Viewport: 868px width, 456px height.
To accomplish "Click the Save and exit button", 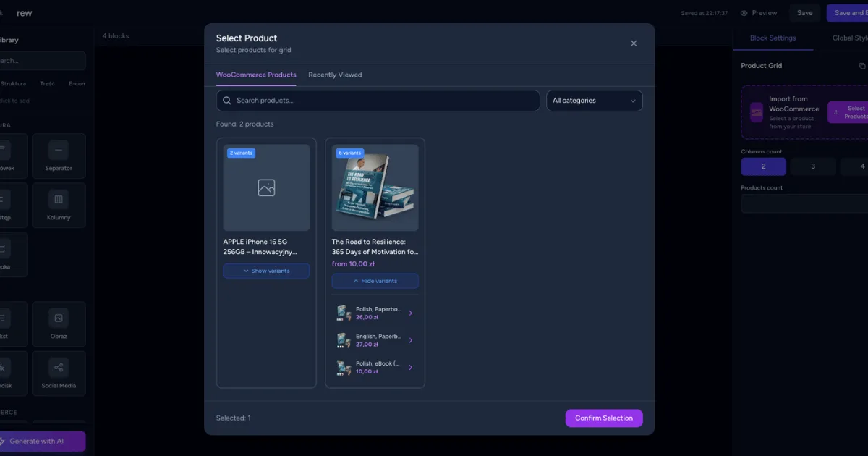I will pos(848,13).
